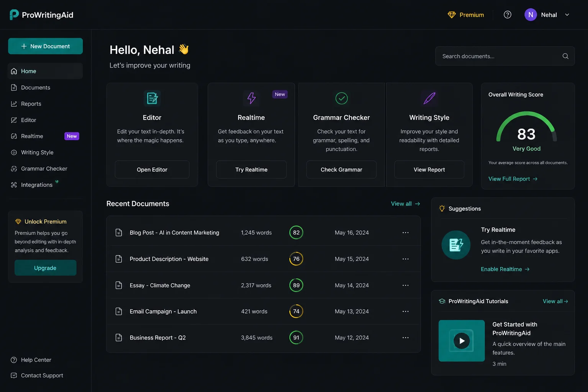
Task: Click the Try Realtime suggestion round icon
Action: click(x=456, y=245)
